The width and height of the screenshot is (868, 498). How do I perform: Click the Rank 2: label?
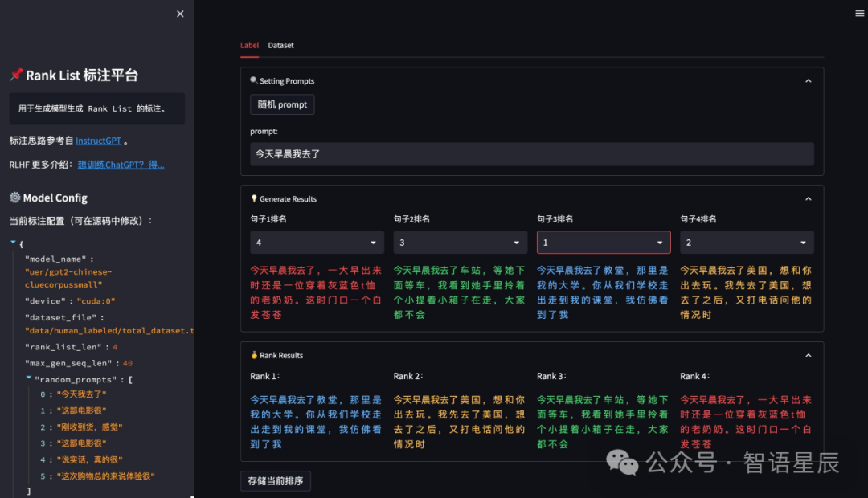tap(408, 376)
